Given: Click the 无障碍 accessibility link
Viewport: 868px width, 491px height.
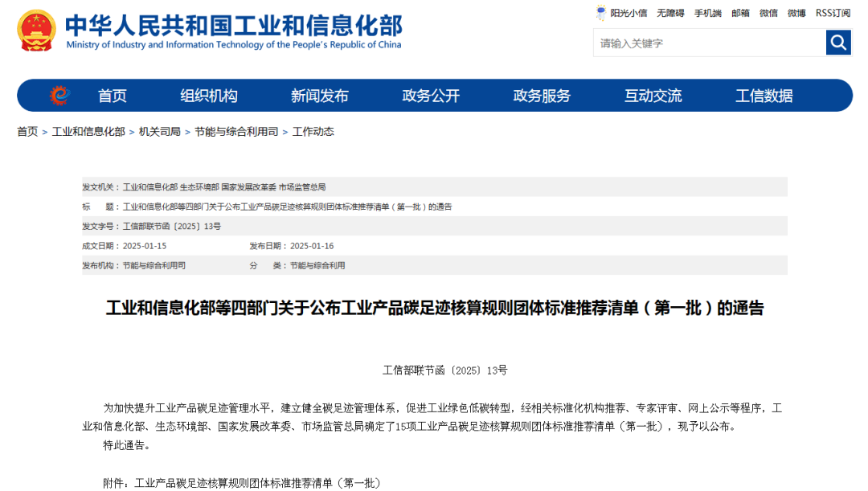Looking at the screenshot, I should (x=670, y=13).
